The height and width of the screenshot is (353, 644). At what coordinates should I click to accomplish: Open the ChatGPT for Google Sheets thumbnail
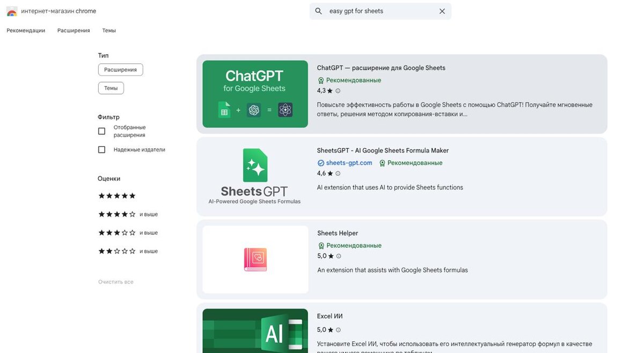255,94
